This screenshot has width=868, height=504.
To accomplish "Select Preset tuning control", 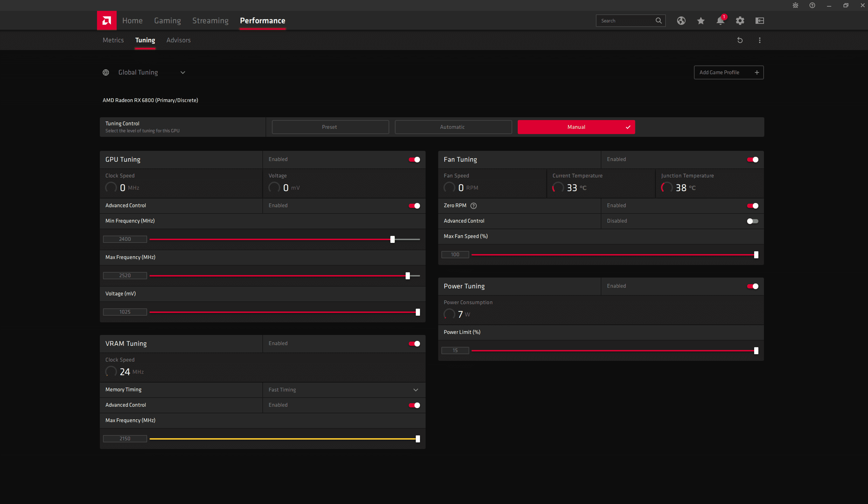I will pyautogui.click(x=330, y=127).
